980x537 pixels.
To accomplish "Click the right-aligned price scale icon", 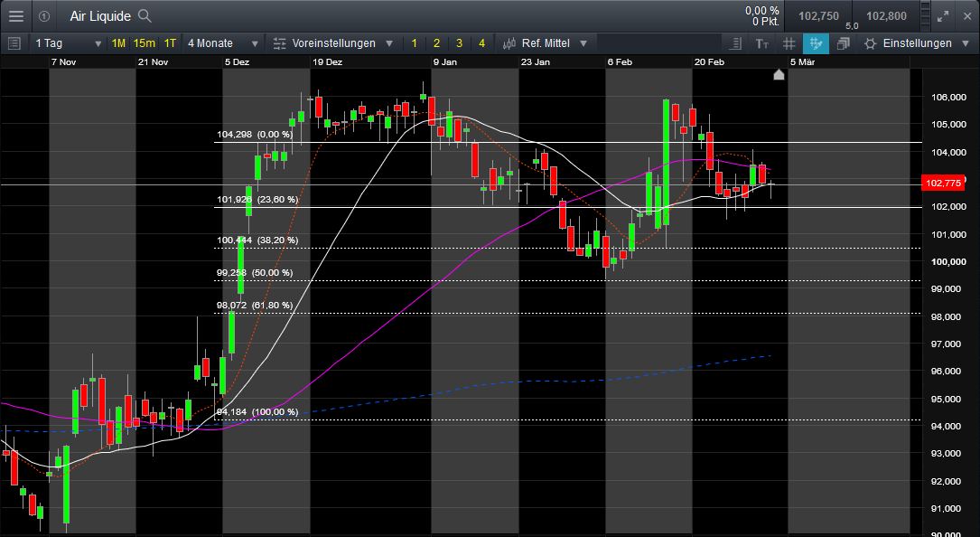I will [735, 43].
